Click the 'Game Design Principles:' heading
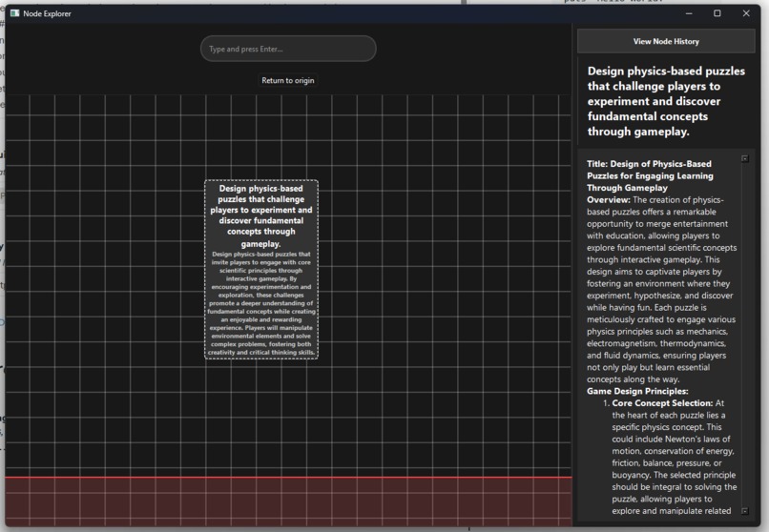Screen dimensions: 769x532 click(637, 391)
